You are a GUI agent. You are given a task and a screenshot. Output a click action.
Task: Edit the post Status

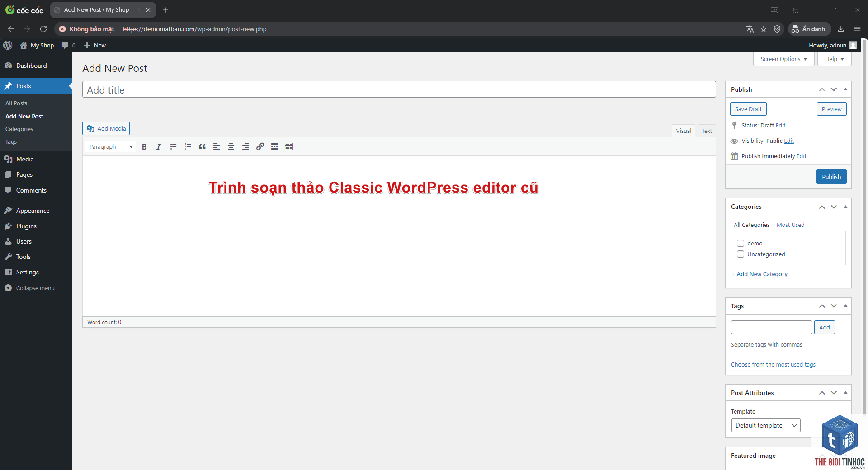pyautogui.click(x=780, y=125)
